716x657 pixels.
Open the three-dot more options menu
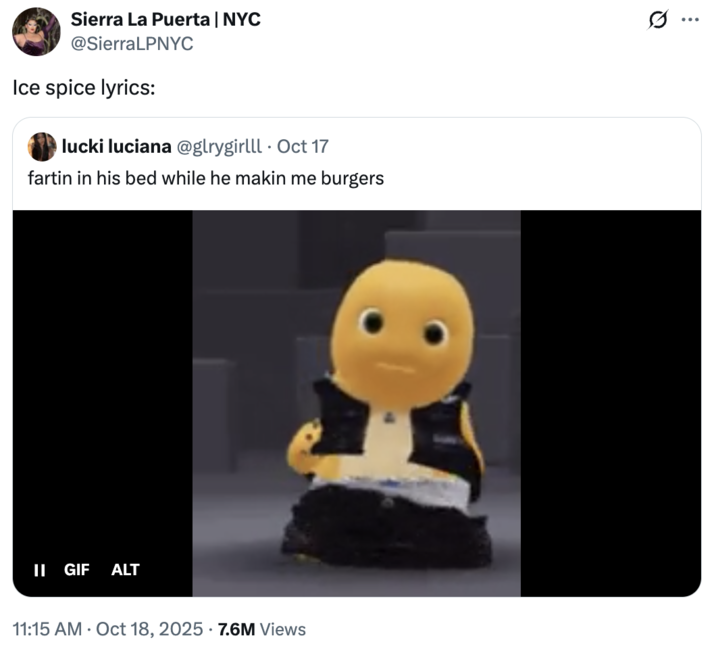(x=690, y=20)
